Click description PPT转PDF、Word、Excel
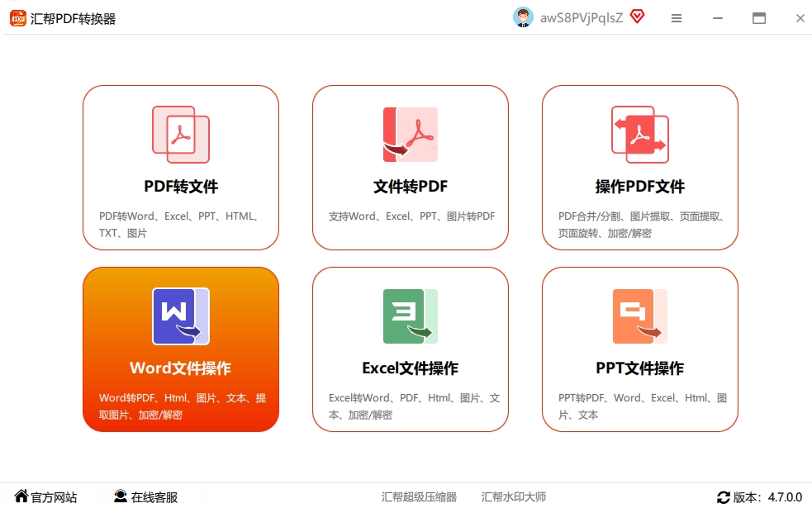The height and width of the screenshot is (508, 812). point(643,406)
